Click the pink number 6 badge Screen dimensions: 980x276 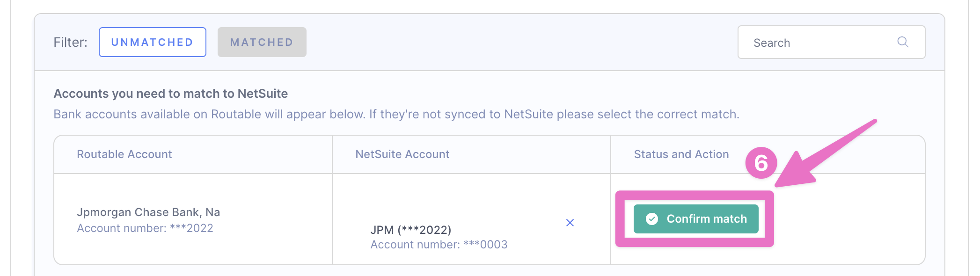pyautogui.click(x=761, y=163)
